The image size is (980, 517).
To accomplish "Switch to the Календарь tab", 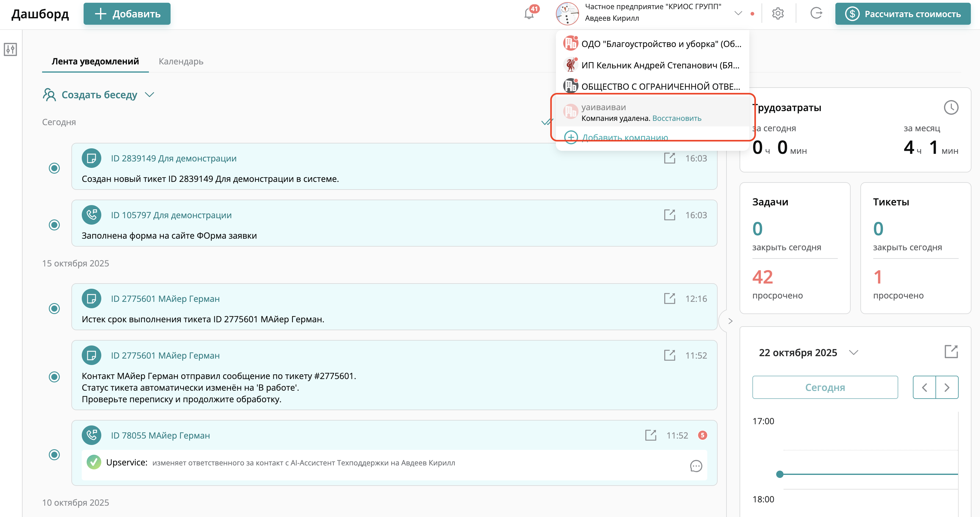I will pos(181,62).
